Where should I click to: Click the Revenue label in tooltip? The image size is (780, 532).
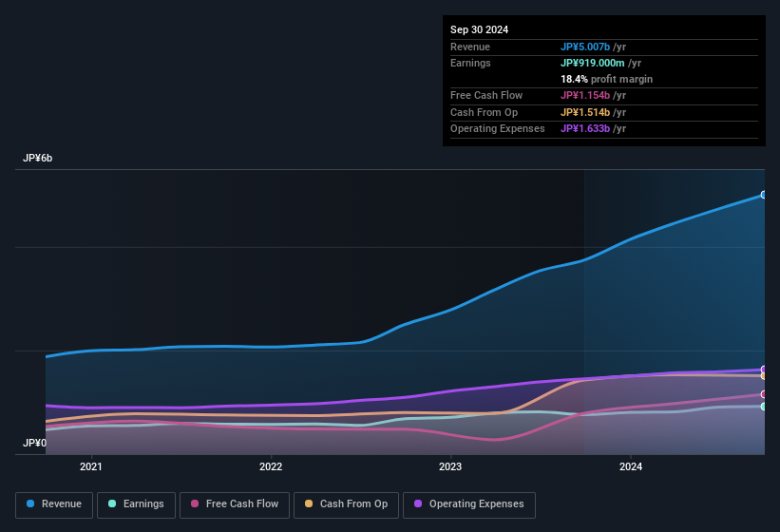coord(470,47)
